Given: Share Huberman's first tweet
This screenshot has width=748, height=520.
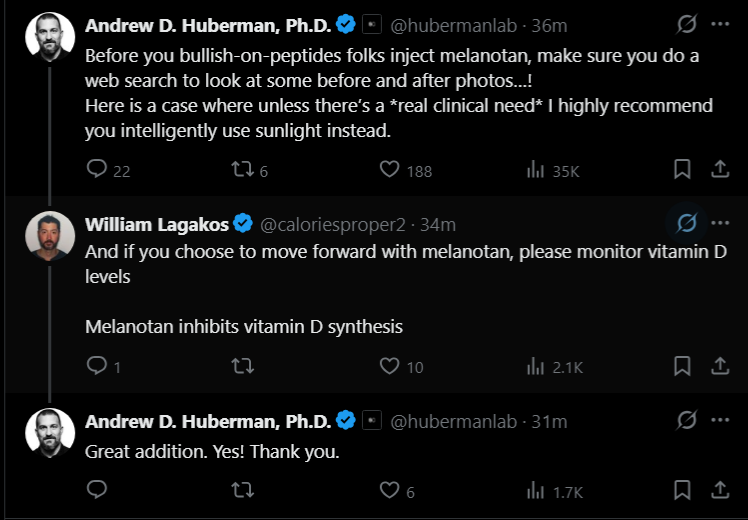Looking at the screenshot, I should pyautogui.click(x=719, y=170).
